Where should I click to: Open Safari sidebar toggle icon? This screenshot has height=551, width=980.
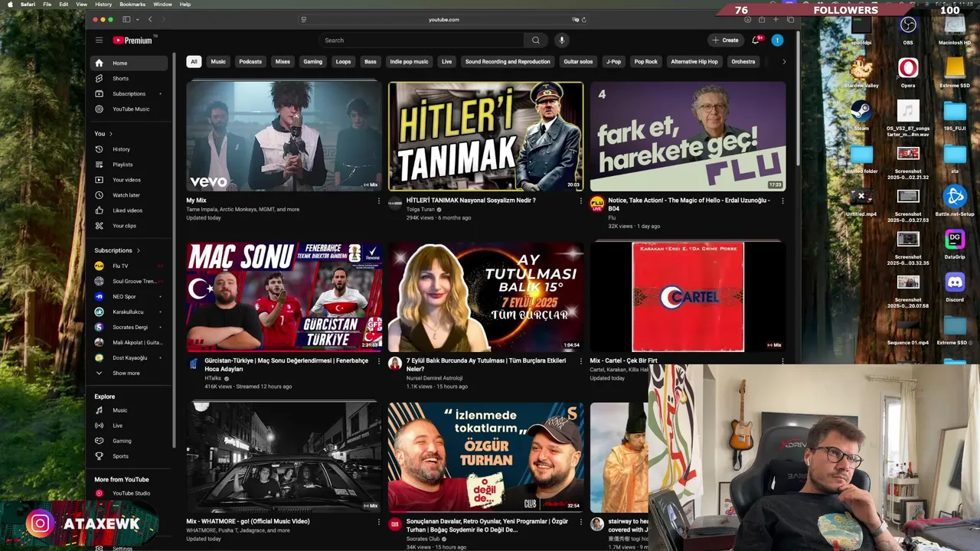click(126, 19)
